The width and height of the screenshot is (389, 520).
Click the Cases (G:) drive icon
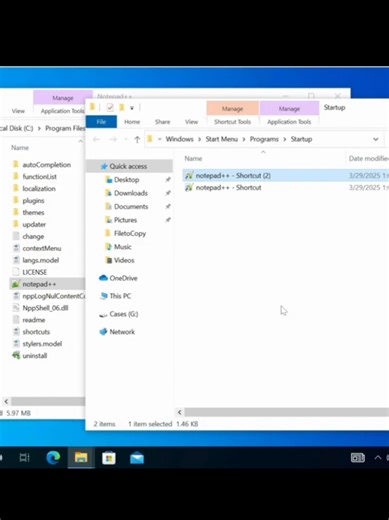tap(103, 314)
